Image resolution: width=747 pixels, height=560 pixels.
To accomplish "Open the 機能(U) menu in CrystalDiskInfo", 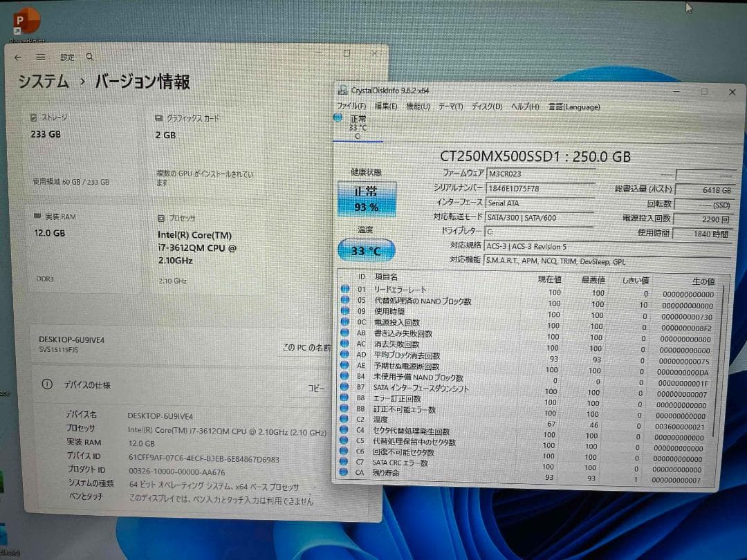I will 417,107.
